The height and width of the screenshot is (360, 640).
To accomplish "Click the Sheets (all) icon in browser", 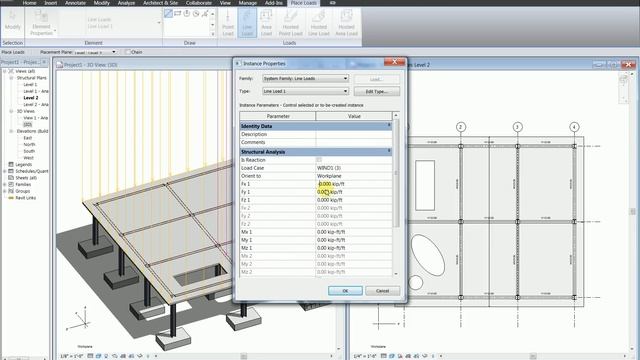I will point(11,178).
